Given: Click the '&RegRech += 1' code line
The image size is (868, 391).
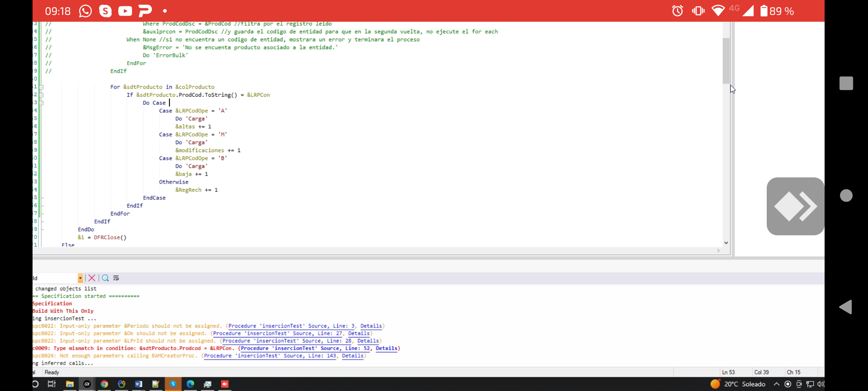Looking at the screenshot, I should pyautogui.click(x=196, y=190).
